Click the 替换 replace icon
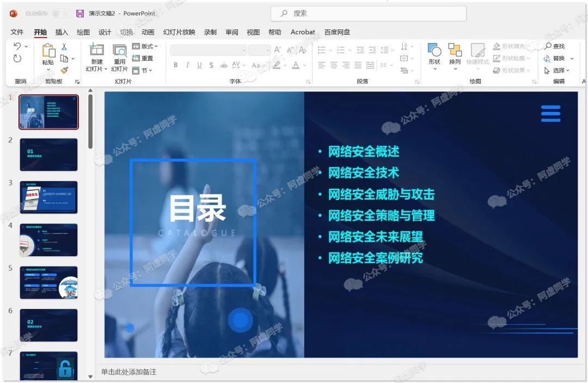This screenshot has width=588, height=383. tap(555, 58)
